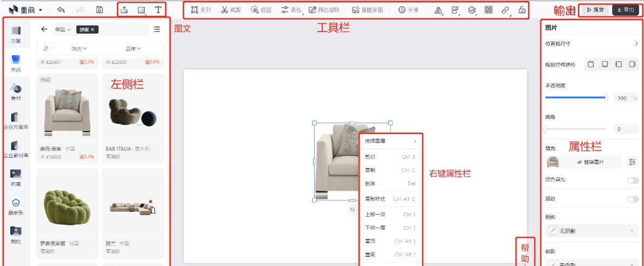644x266 pixels.
Task: Open the 企业方案库 sidebar section
Action: (x=16, y=121)
